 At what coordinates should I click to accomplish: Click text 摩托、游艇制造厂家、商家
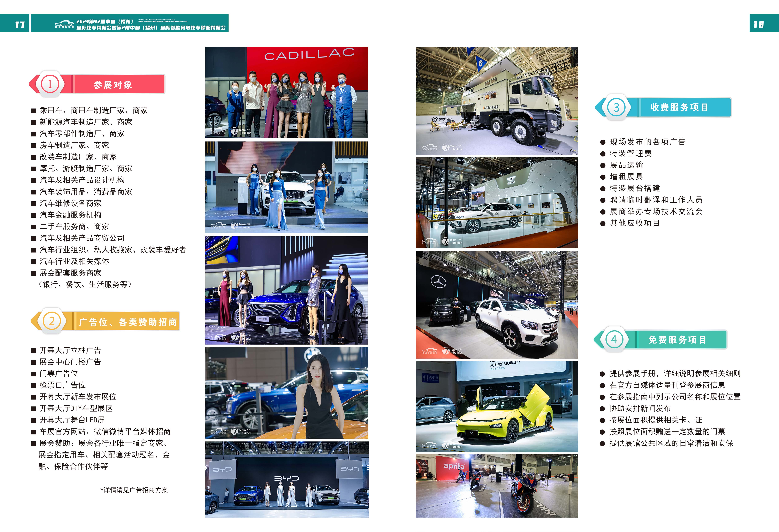(86, 168)
